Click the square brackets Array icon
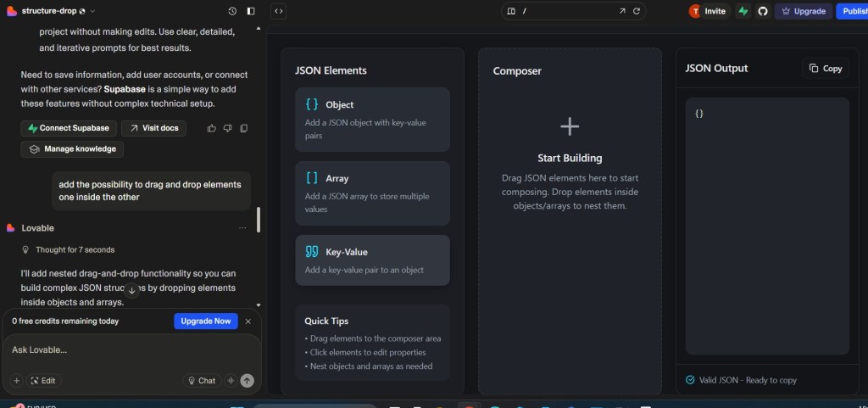This screenshot has height=408, width=868. click(312, 177)
